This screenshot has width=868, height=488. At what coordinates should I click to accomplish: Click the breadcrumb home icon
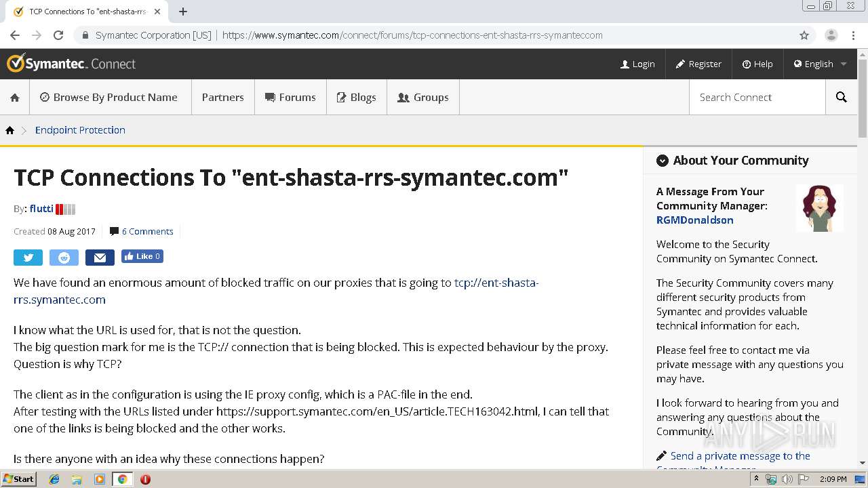click(x=9, y=130)
